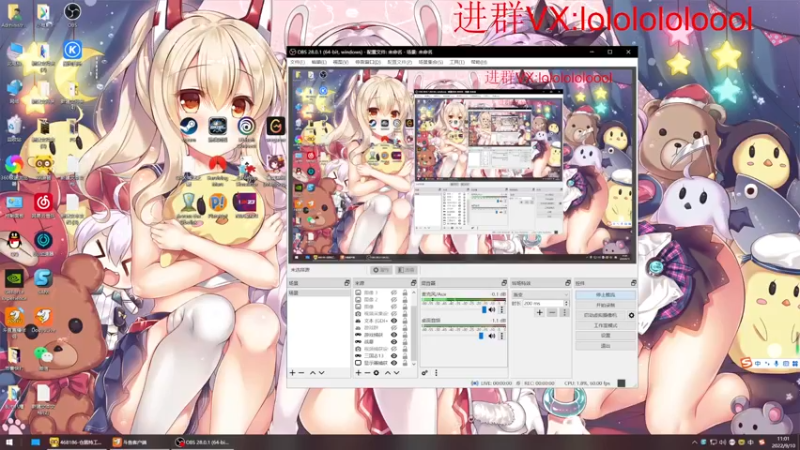Screen dimensions: 800x450
Task: Mute the 桌面音频 audio channel
Action: click(x=492, y=336)
